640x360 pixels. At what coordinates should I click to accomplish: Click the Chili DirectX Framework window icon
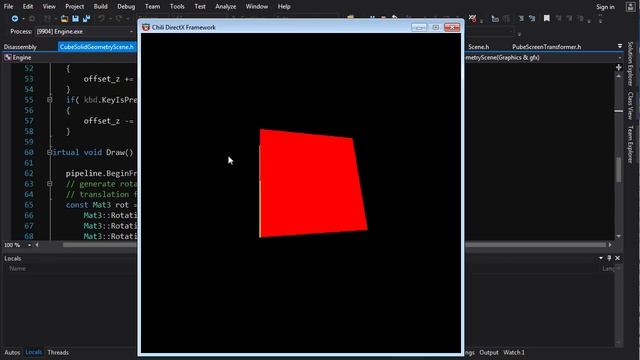click(x=146, y=27)
